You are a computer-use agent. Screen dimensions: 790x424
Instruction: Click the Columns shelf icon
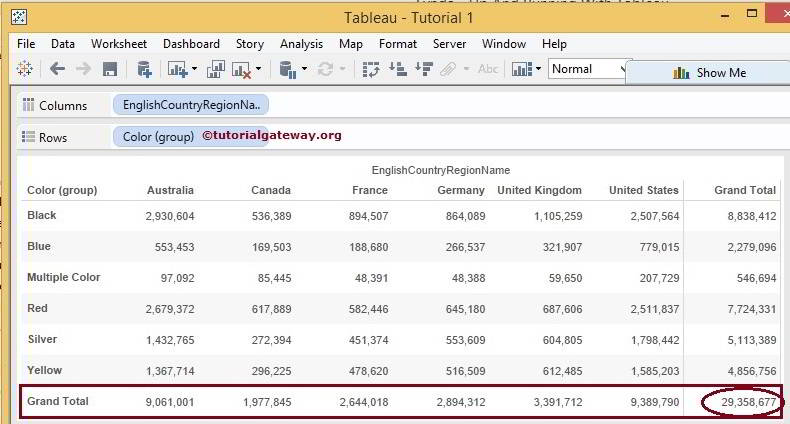pos(29,105)
